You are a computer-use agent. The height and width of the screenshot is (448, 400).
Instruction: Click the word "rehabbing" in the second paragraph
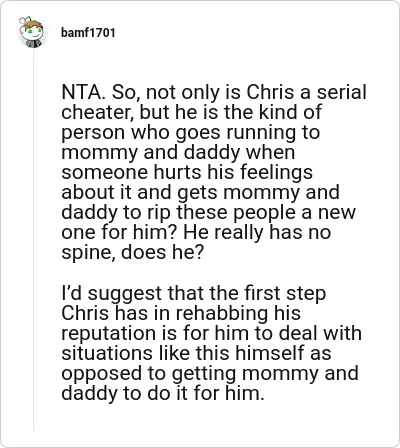tap(221, 313)
